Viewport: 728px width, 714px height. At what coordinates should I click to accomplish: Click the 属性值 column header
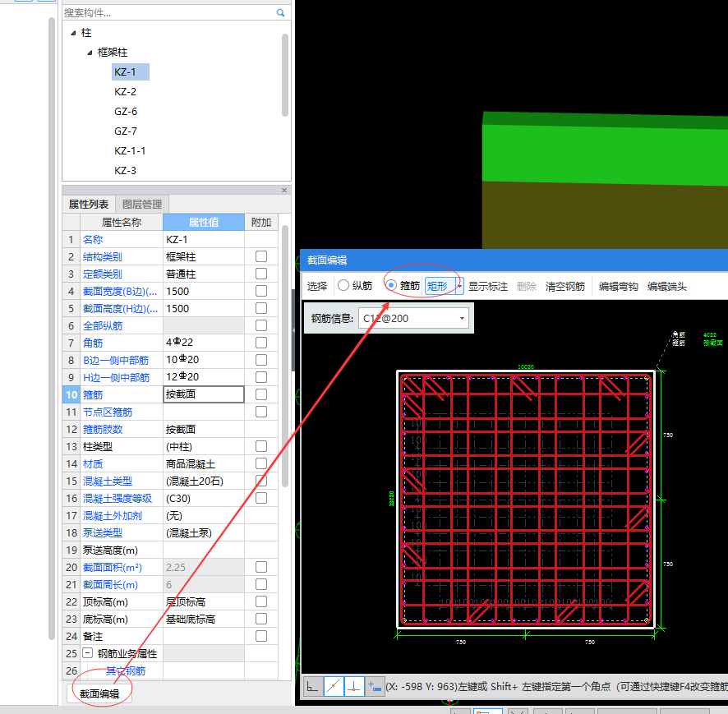[203, 223]
